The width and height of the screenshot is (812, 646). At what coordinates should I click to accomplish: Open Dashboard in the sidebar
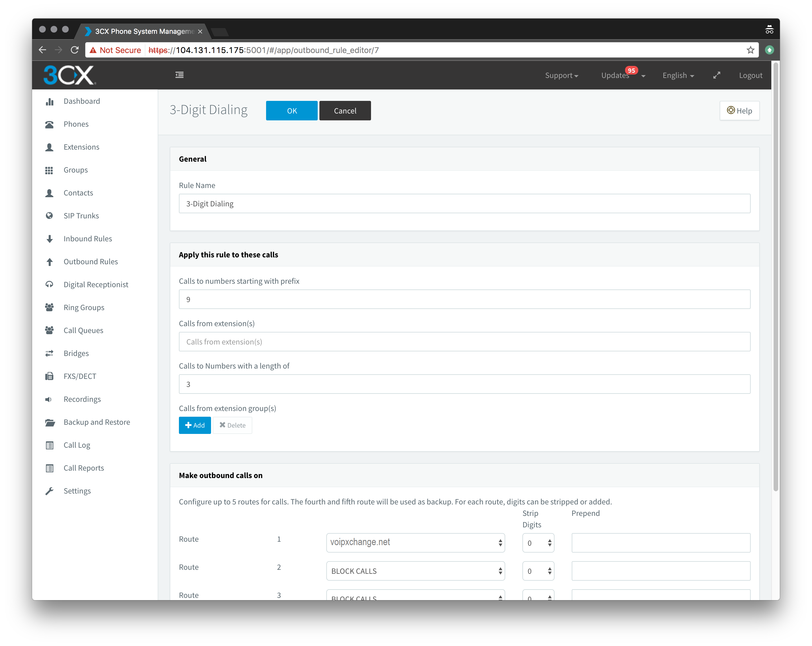coord(82,101)
